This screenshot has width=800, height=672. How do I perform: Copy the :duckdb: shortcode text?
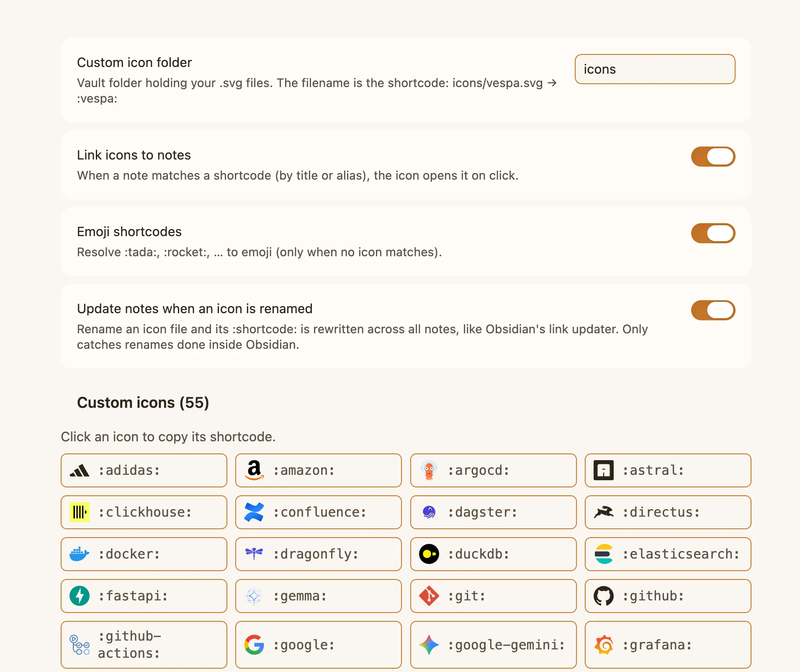click(x=478, y=554)
